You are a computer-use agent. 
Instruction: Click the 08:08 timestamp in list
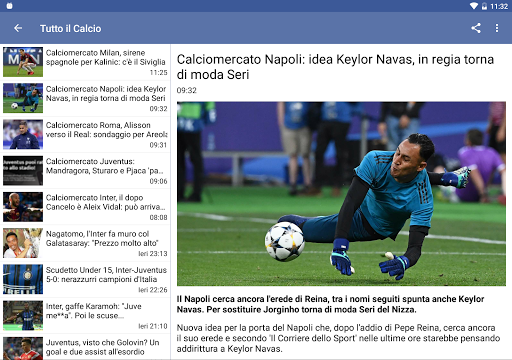(x=158, y=218)
